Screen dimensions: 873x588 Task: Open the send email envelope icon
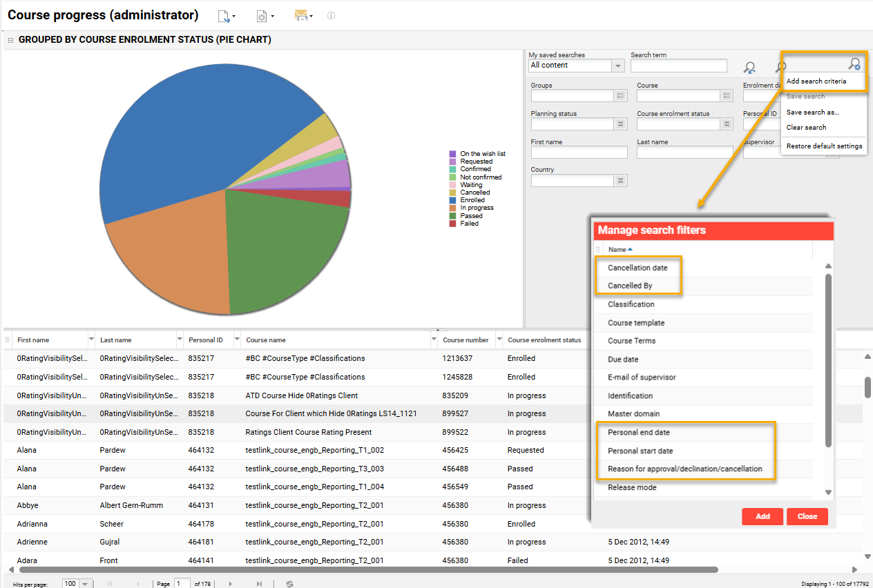click(302, 15)
